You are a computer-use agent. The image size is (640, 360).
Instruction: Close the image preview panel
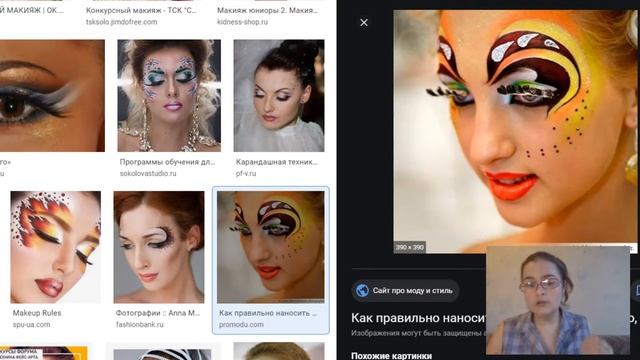click(x=364, y=22)
